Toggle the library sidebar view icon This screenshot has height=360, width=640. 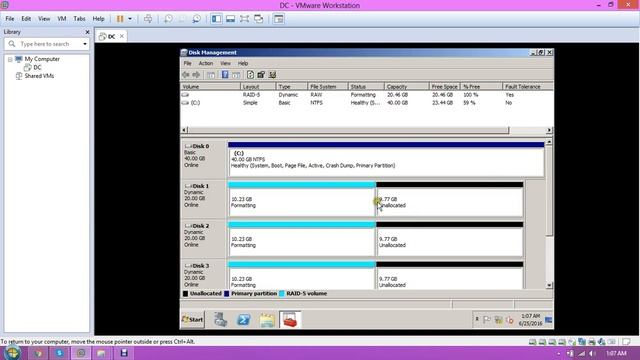pos(216,19)
